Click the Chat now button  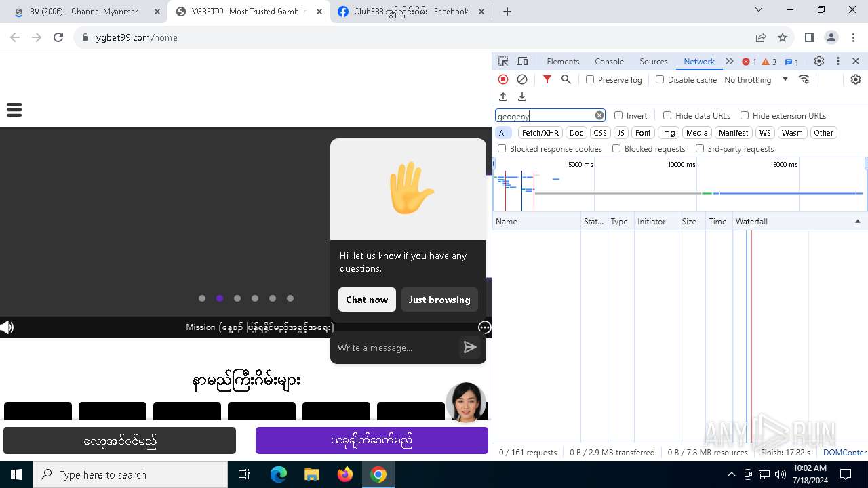point(367,300)
